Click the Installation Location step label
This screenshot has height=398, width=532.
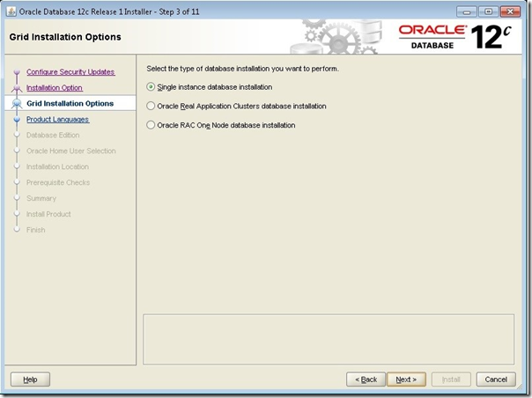point(57,166)
